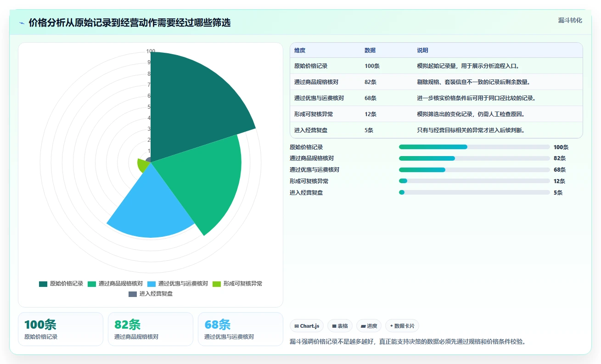Click the 漏斗转化 tag

point(570,20)
